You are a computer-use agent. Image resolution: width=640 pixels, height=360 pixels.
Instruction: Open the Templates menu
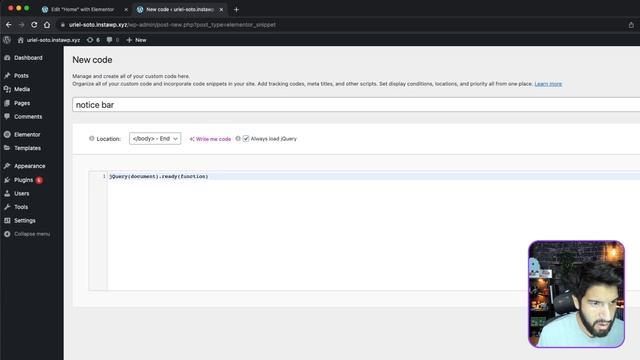27,148
